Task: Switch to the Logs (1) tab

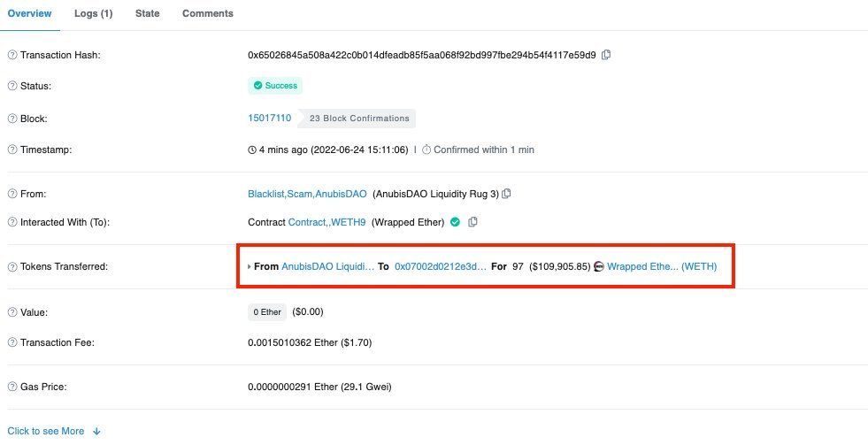Action: click(93, 13)
